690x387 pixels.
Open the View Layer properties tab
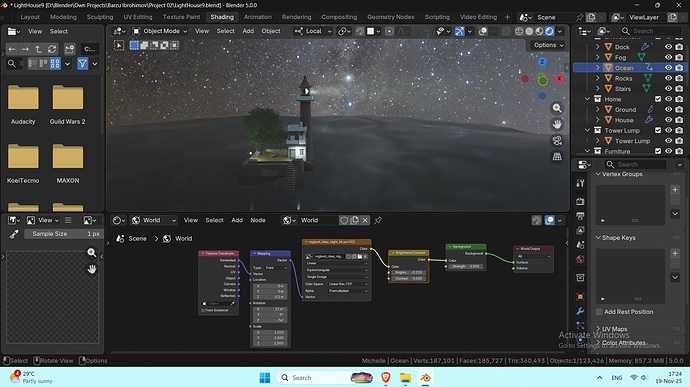click(x=580, y=230)
